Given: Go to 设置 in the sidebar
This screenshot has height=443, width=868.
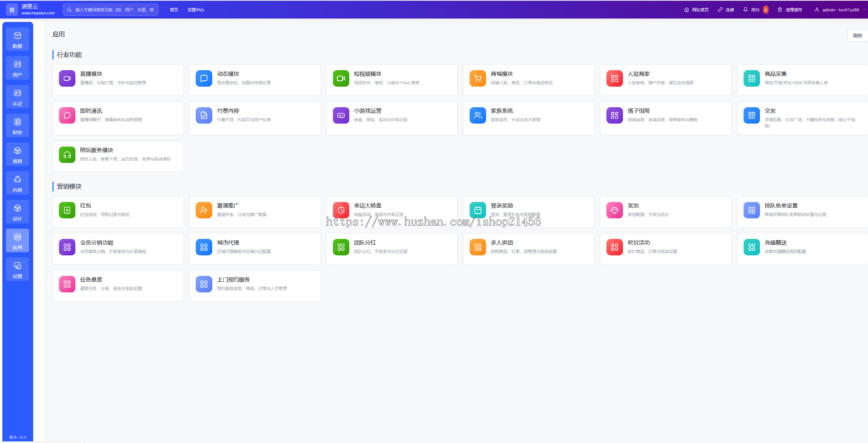Looking at the screenshot, I should [17, 270].
